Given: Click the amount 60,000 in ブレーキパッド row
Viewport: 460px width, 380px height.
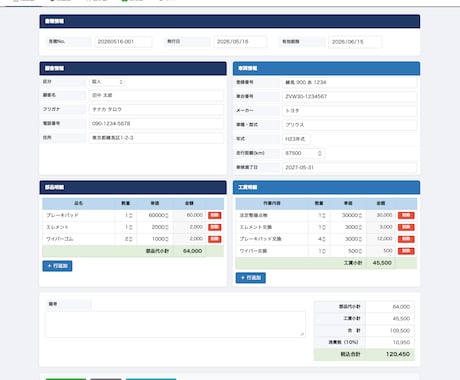Looking at the screenshot, I should click(195, 215).
